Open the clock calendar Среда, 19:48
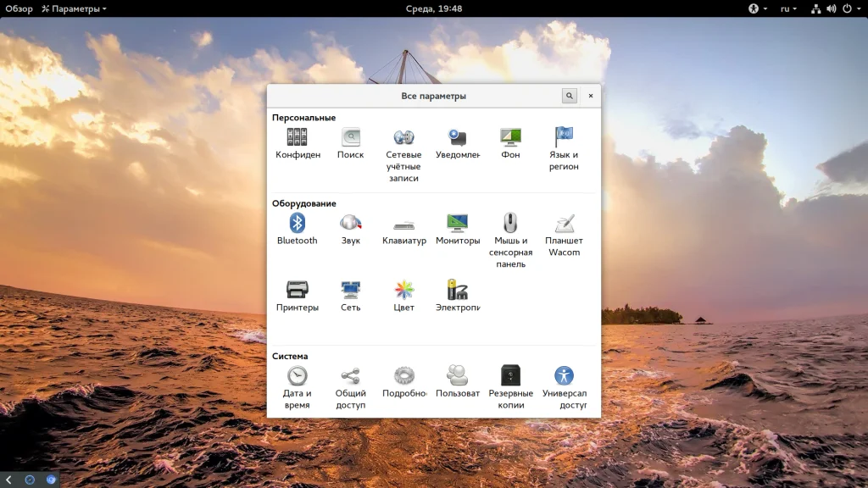This screenshot has height=488, width=868. [x=433, y=8]
